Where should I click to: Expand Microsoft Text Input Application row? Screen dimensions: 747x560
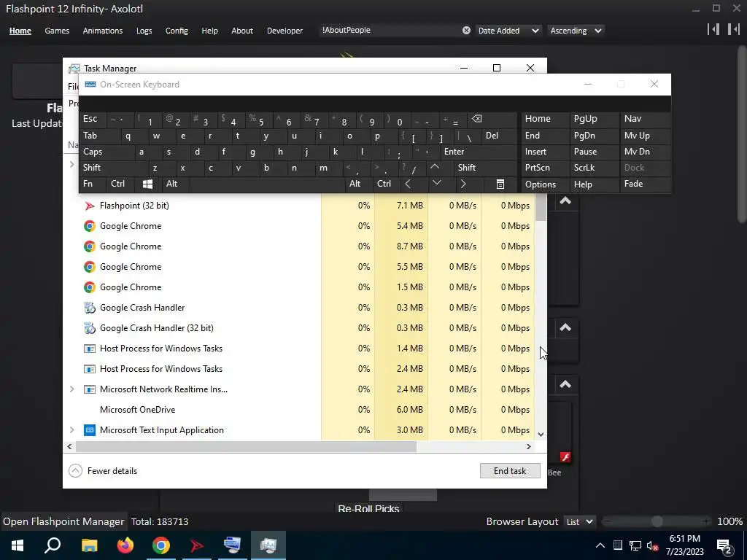pyautogui.click(x=72, y=430)
